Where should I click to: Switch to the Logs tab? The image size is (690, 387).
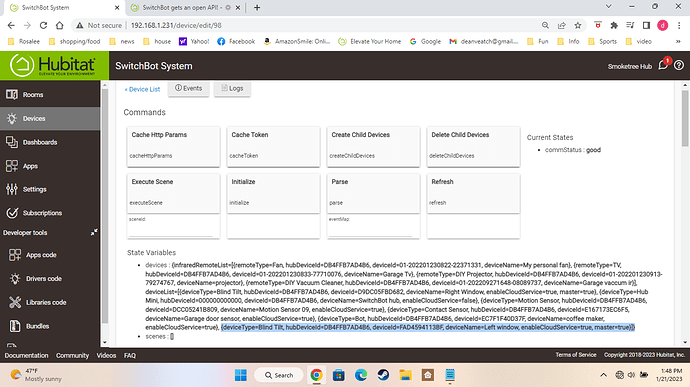click(232, 88)
